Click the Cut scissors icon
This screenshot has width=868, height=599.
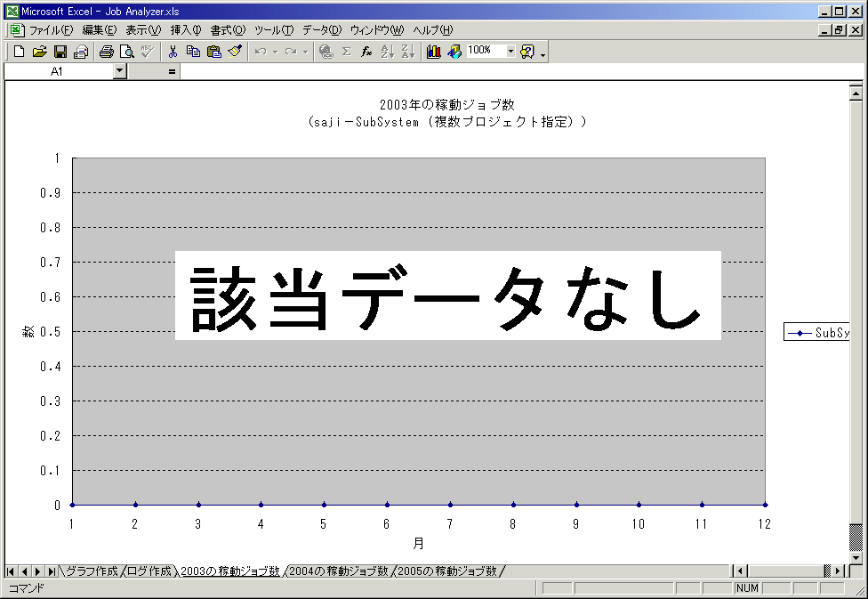pyautogui.click(x=173, y=52)
